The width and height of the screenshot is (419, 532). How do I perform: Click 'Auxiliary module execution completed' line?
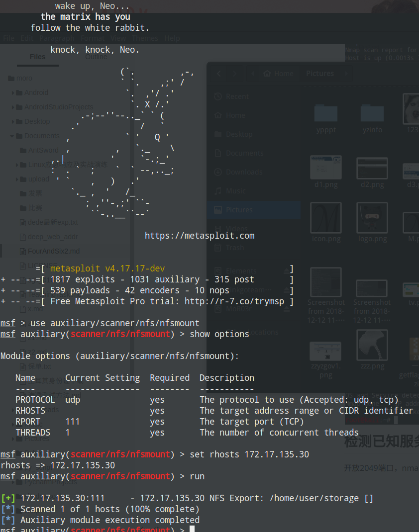click(110, 520)
